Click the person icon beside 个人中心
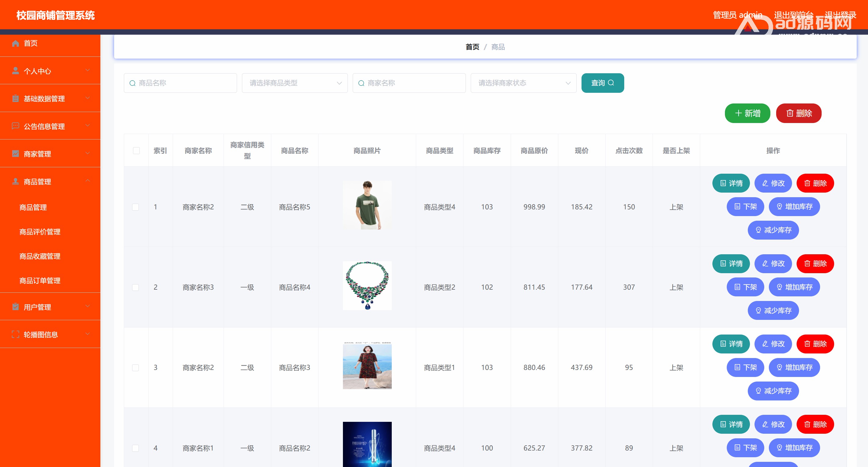 pos(15,71)
